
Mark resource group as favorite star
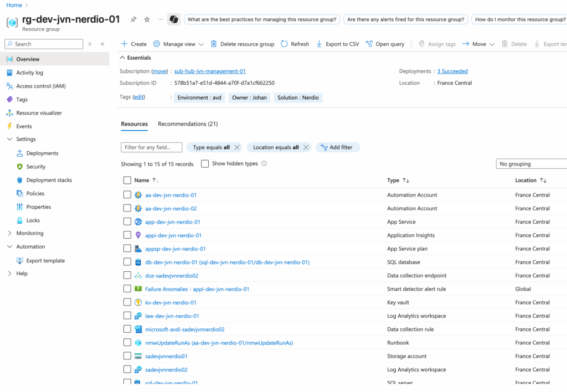coord(147,19)
